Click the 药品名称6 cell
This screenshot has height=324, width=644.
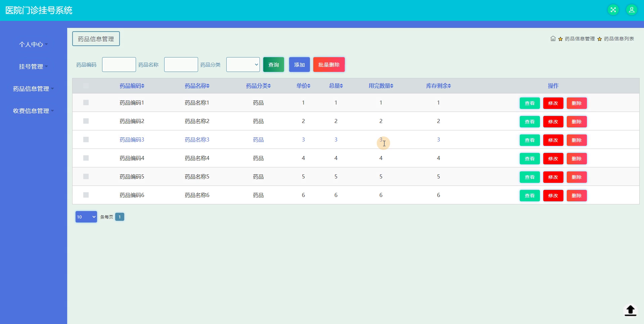point(197,195)
